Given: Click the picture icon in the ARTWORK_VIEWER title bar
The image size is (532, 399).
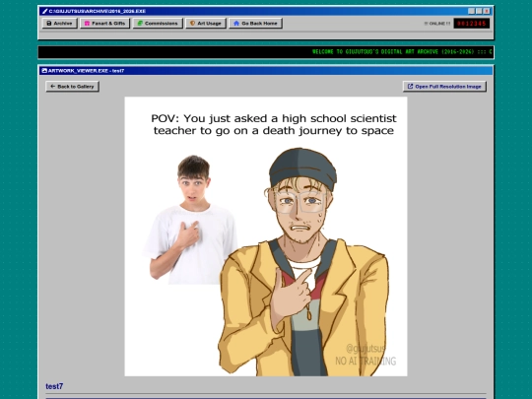Looking at the screenshot, I should [44, 71].
